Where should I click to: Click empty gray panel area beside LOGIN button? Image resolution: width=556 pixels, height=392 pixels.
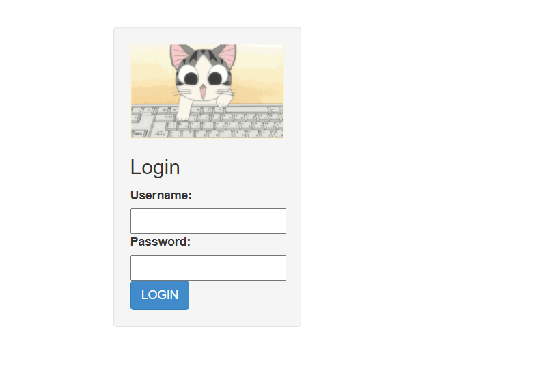pyautogui.click(x=245, y=296)
